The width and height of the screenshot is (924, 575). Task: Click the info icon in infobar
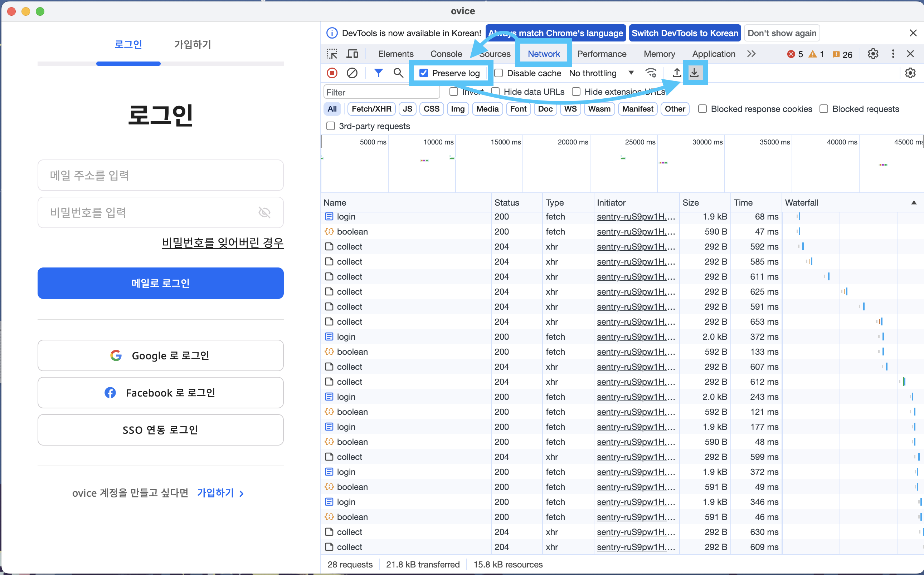coord(332,33)
